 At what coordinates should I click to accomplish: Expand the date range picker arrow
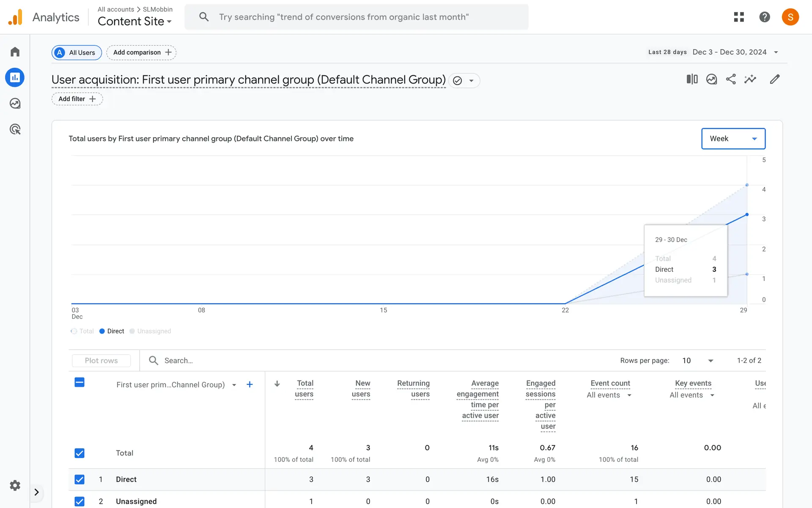(776, 52)
